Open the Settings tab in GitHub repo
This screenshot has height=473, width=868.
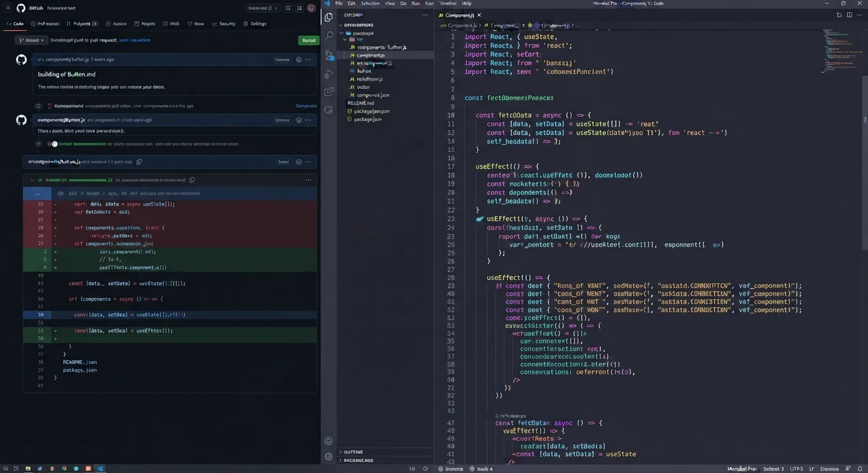pyautogui.click(x=255, y=24)
